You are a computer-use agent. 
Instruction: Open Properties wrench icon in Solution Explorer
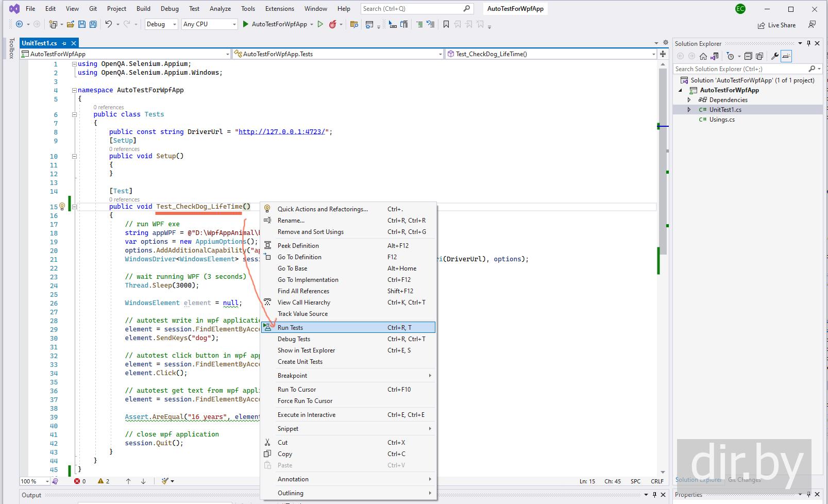coord(774,56)
